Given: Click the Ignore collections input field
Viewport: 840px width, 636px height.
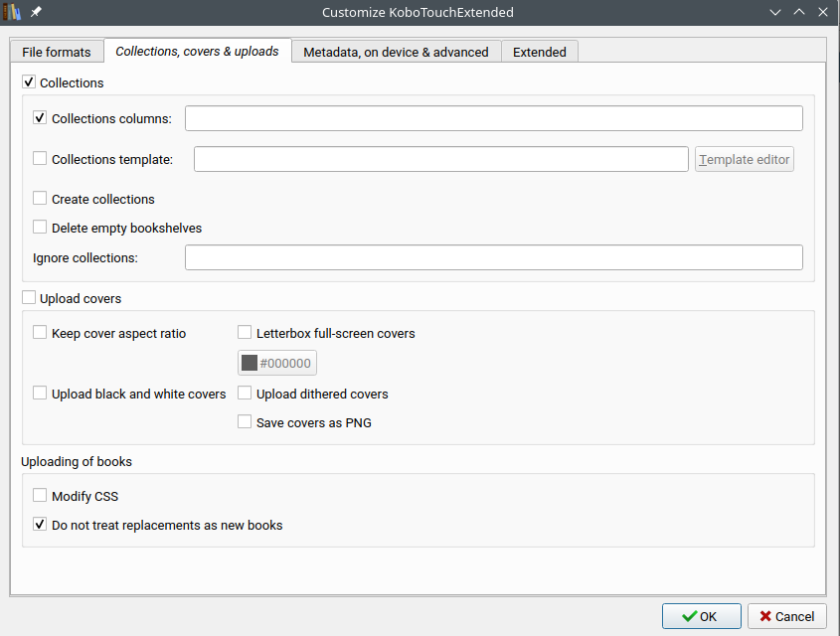Looking at the screenshot, I should [x=493, y=257].
